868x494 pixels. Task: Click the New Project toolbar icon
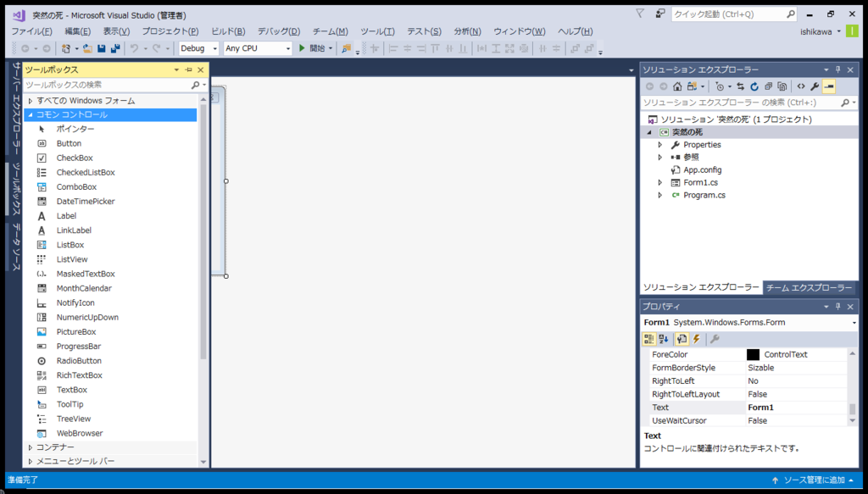[66, 48]
